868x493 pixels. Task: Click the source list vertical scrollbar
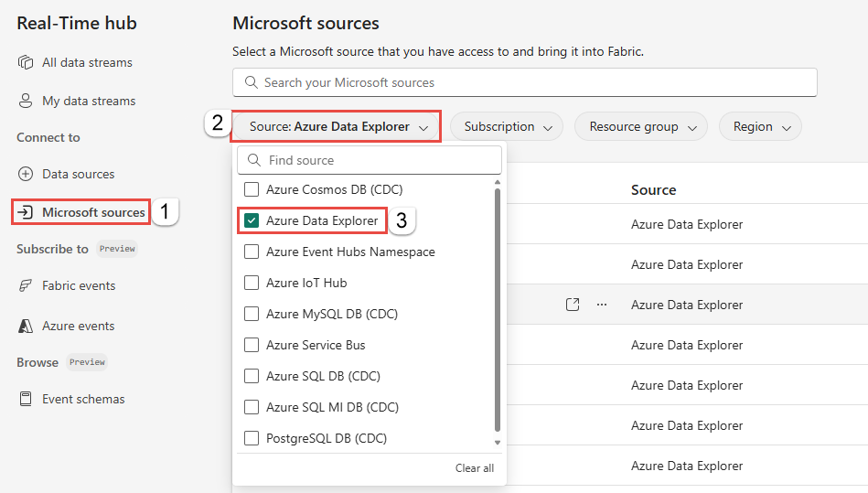click(498, 311)
